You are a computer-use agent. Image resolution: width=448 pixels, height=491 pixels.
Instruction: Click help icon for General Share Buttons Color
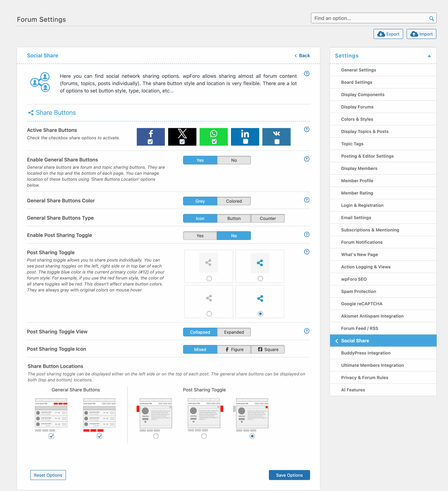click(307, 200)
